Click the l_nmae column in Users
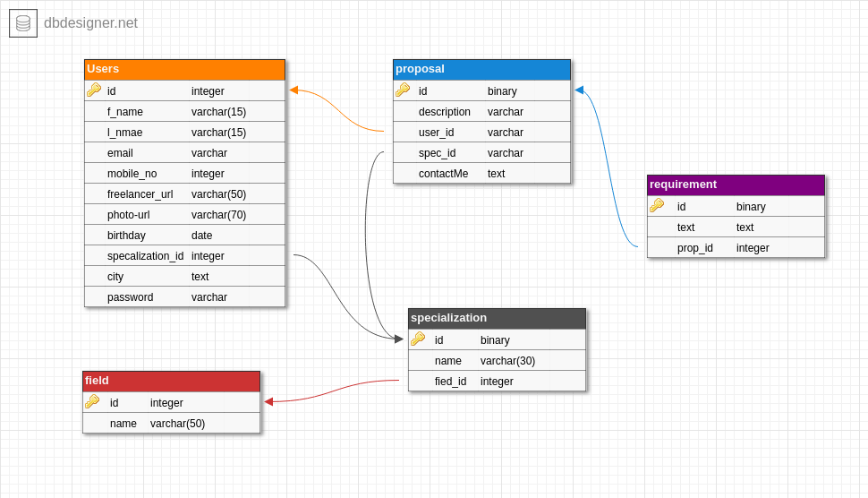The image size is (868, 498). click(185, 132)
